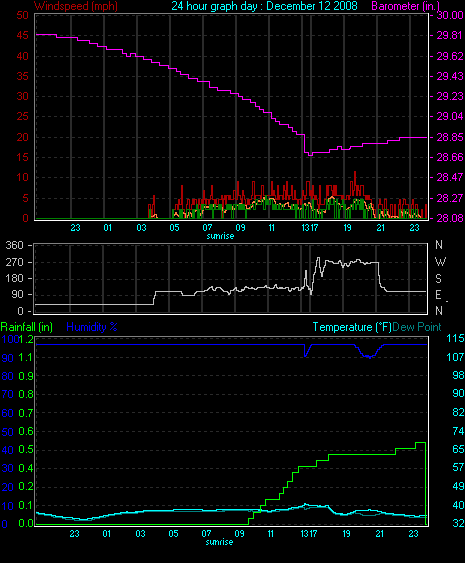The height and width of the screenshot is (563, 465).
Task: Click the barometer value 28.27
Action: point(450,198)
